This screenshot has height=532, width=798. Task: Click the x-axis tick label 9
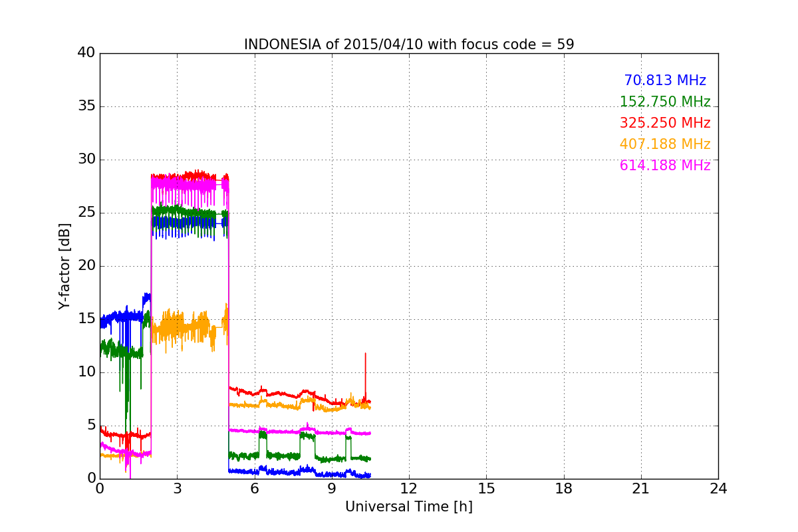coord(332,489)
